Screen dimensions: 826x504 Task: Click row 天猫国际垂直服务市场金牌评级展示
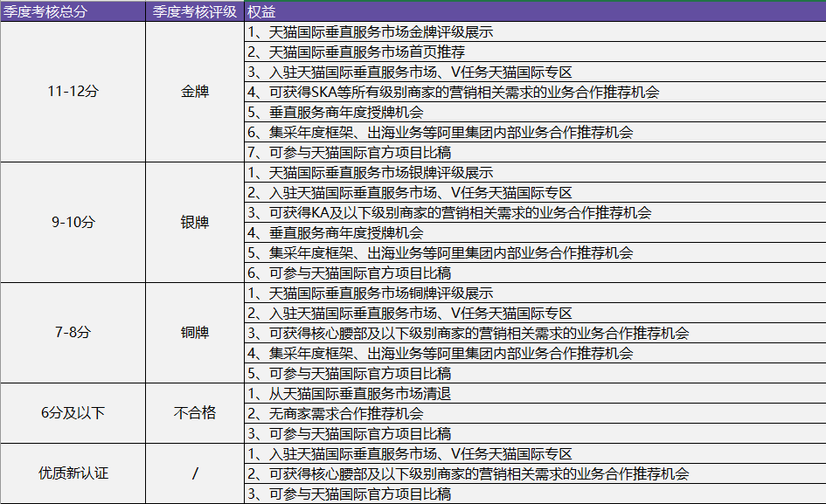pyautogui.click(x=535, y=32)
